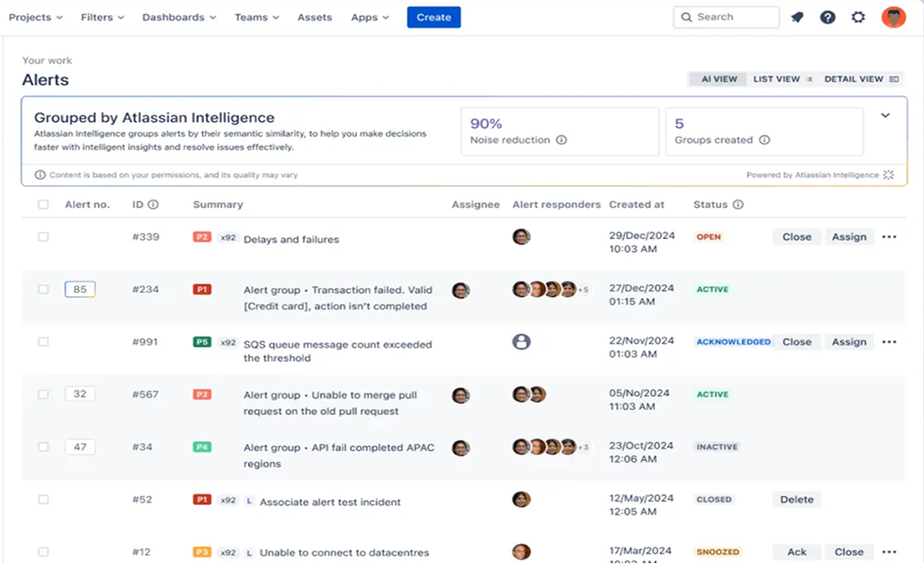Click the Create button

(433, 17)
